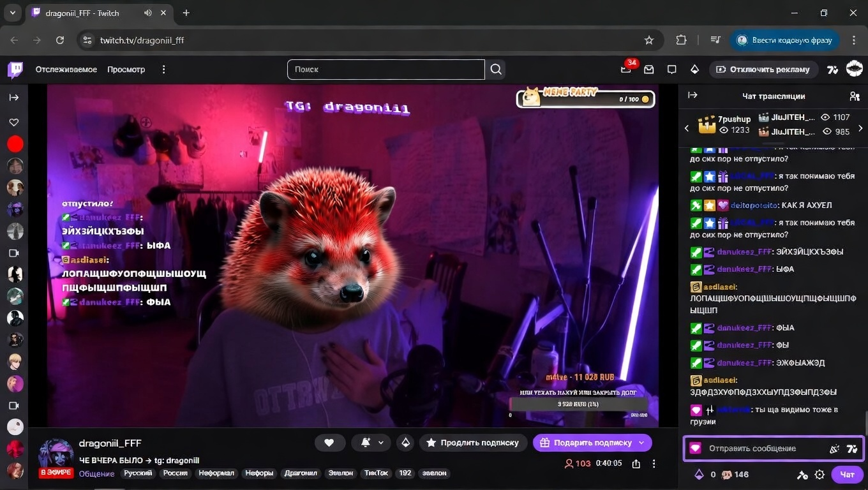868x490 pixels.
Task: Click Отключить рекламу button
Action: (763, 70)
